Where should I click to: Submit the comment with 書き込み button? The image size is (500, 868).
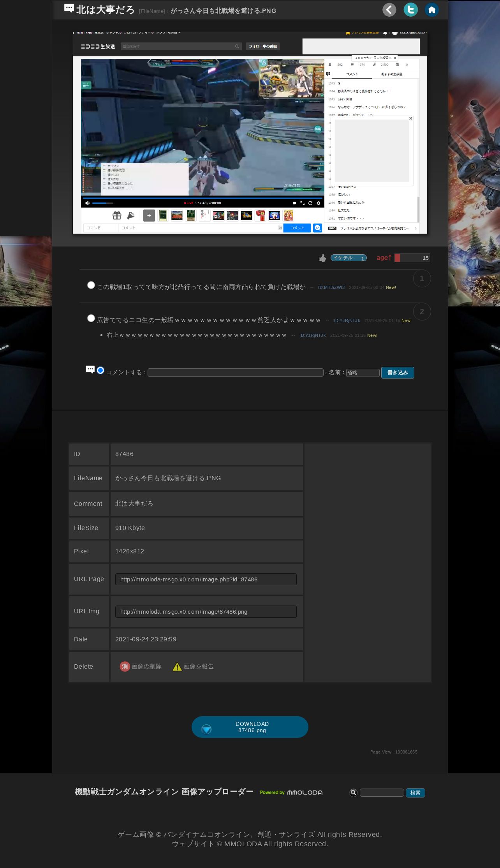pos(398,373)
